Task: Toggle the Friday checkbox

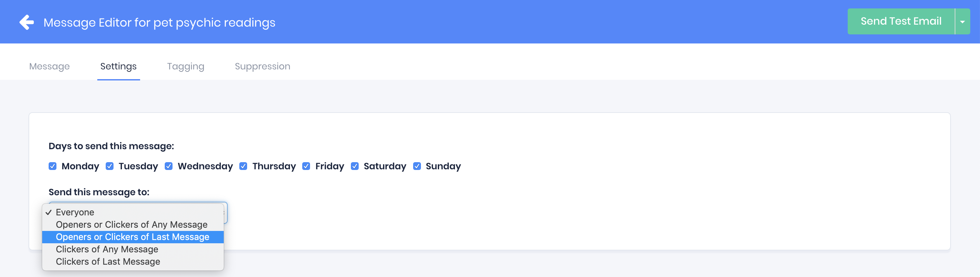Action: point(306,166)
